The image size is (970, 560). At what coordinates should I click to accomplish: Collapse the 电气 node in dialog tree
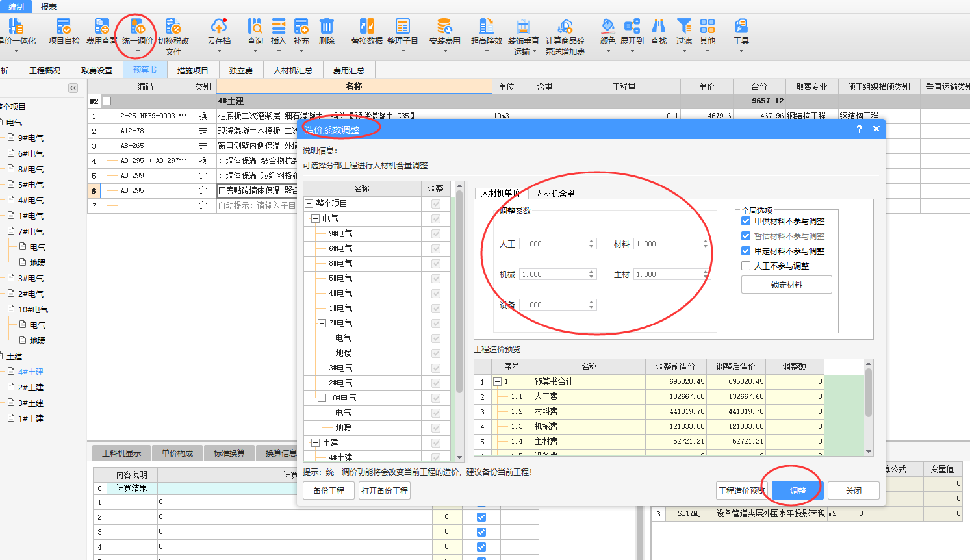click(316, 218)
